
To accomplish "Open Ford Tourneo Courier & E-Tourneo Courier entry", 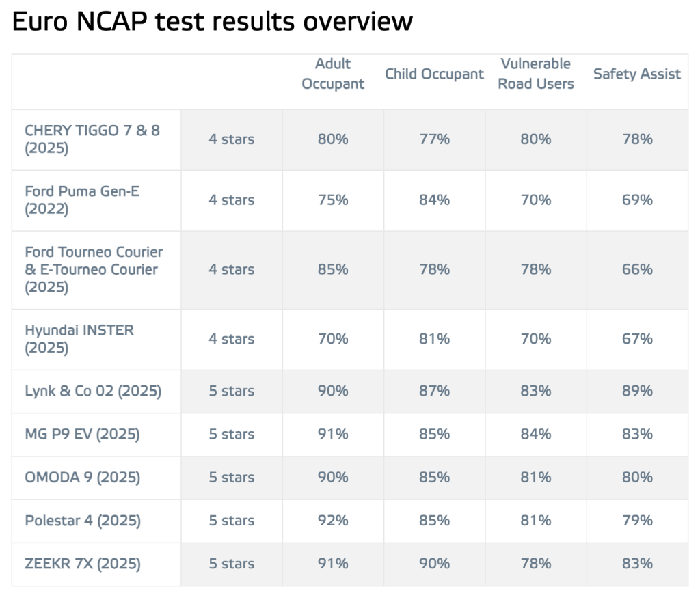I will tap(94, 270).
